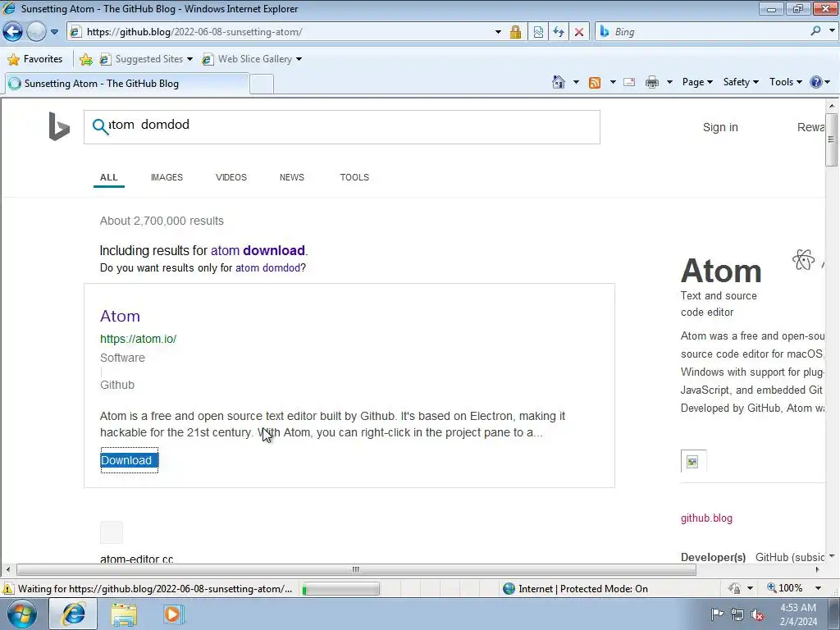The image size is (840, 630).
Task: Open the TOOLS search filter
Action: click(354, 177)
